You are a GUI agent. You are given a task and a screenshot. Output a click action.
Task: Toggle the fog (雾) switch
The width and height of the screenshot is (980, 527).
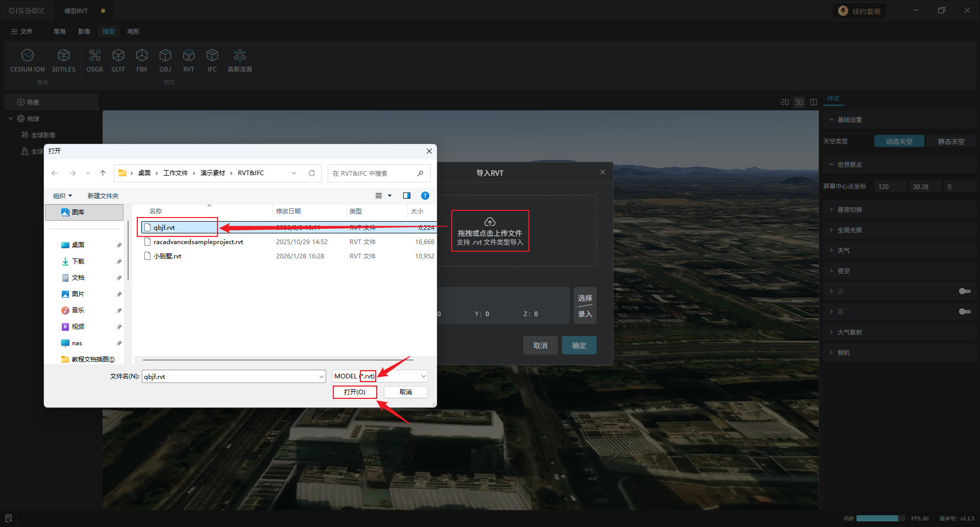point(964,312)
